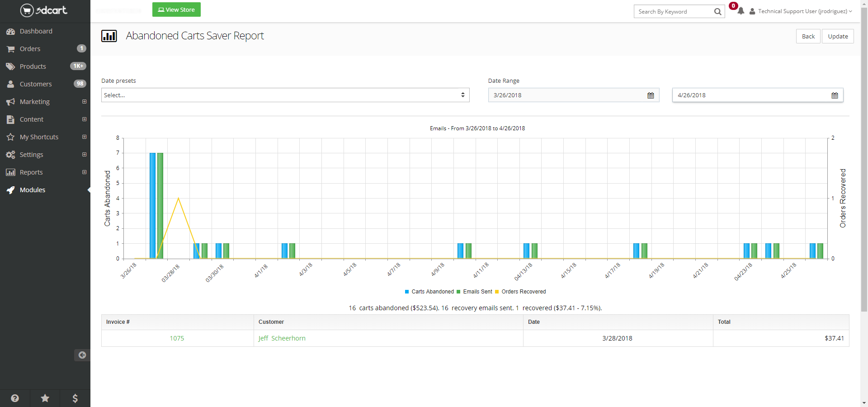Viewport: 868px width, 407px height.
Task: Open Orders in the sidebar
Action: 30,49
